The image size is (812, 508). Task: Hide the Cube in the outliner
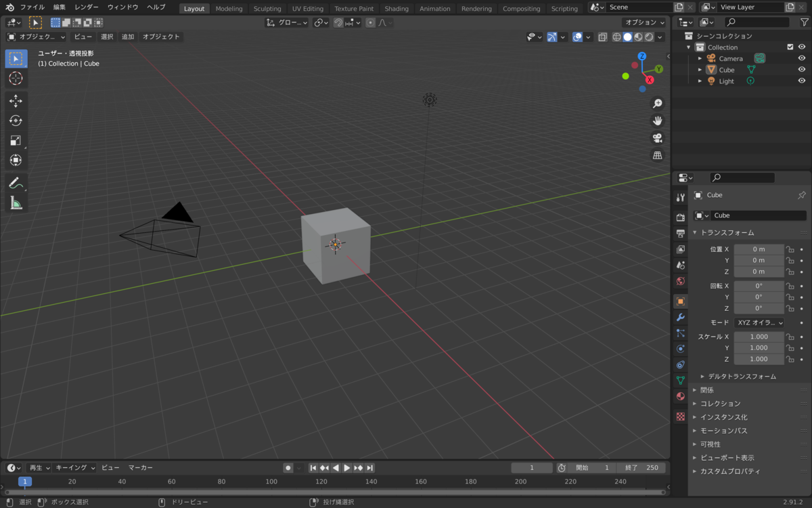click(802, 70)
